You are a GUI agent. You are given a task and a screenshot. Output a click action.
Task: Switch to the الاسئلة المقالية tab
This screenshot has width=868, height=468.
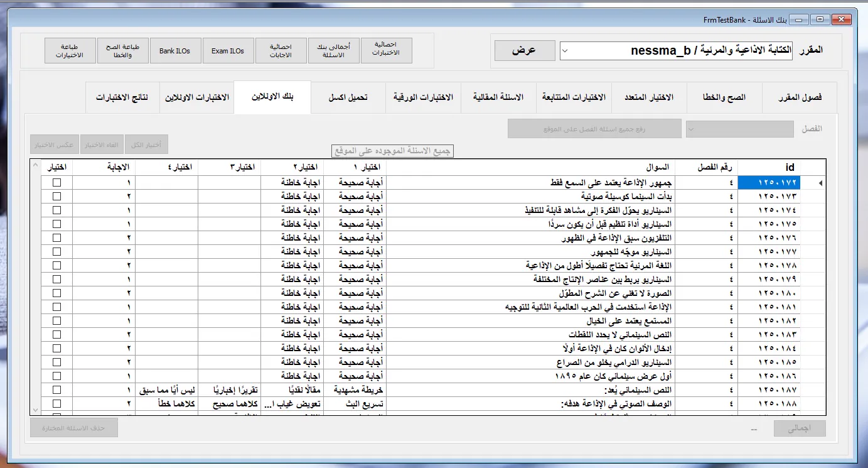[498, 97]
